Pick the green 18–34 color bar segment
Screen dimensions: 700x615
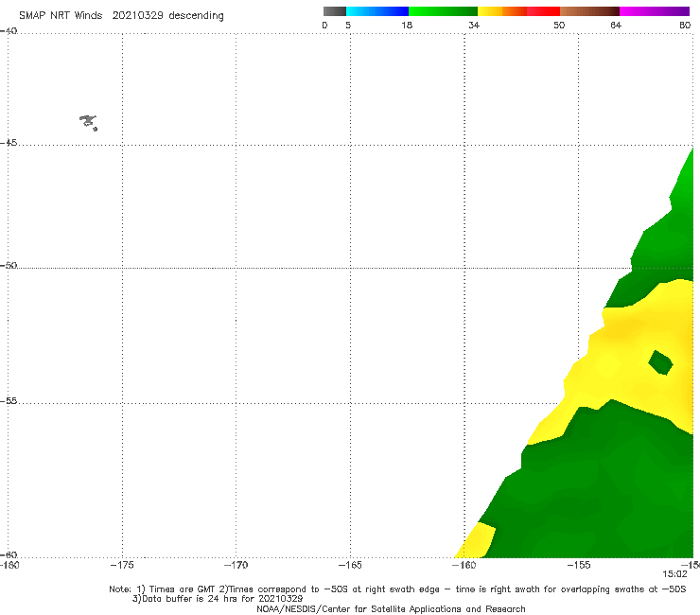coord(443,11)
